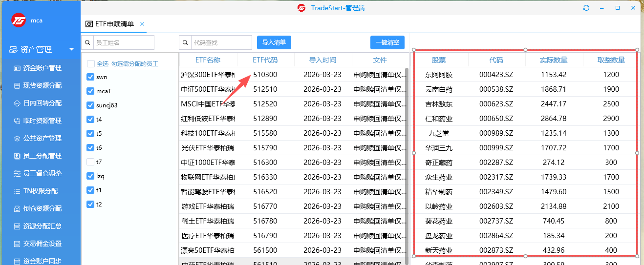Select 游戏ETF华泰柏瑞 row
Image resolution: width=644 pixels, height=265 pixels.
tap(292, 206)
